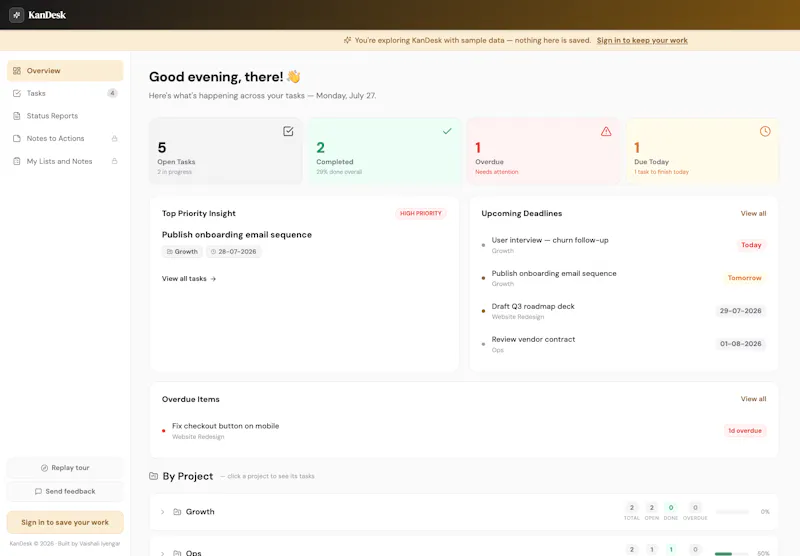Image resolution: width=800 pixels, height=556 pixels.
Task: Click the Growth row TOTAL count of 2
Action: pos(632,508)
